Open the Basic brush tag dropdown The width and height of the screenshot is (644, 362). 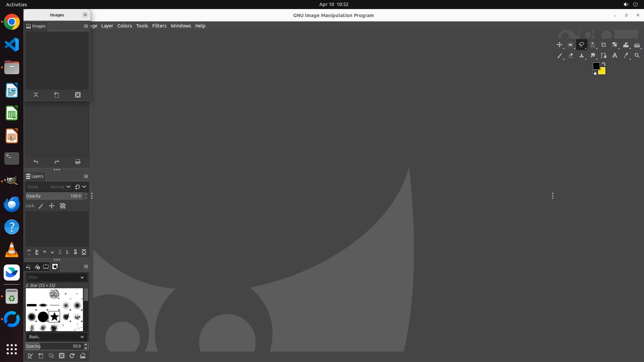coord(82,337)
